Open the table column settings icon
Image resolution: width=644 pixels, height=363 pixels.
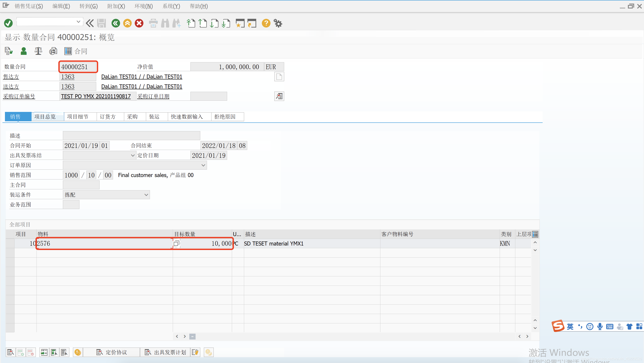click(x=535, y=234)
